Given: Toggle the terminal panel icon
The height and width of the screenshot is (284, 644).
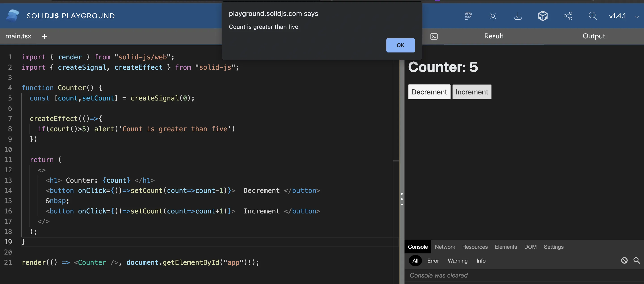Looking at the screenshot, I should (x=434, y=36).
